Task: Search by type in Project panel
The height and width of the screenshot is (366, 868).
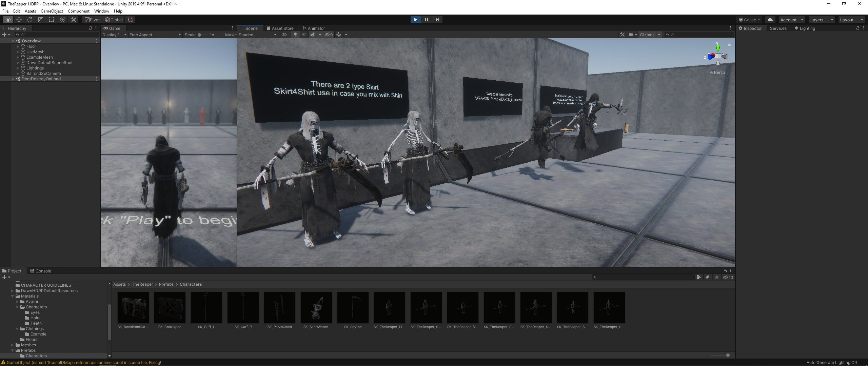Action: pos(698,277)
